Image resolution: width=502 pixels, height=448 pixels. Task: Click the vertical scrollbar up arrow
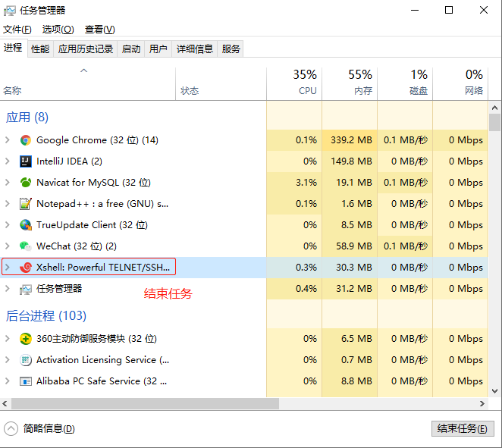pos(494,108)
